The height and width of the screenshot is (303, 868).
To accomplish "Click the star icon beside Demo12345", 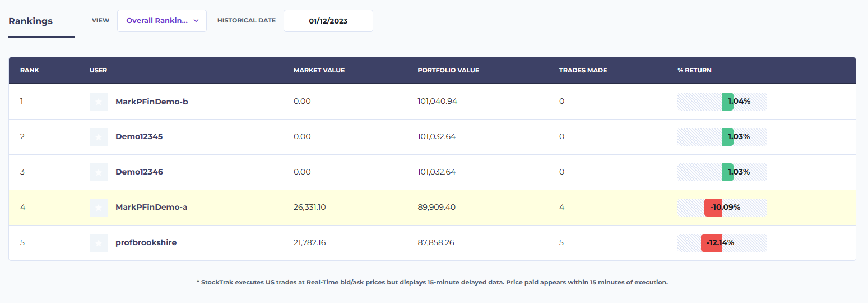I will (x=99, y=137).
